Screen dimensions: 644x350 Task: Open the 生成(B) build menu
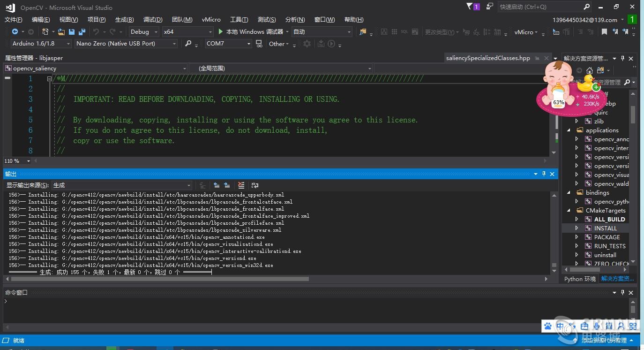(x=124, y=20)
